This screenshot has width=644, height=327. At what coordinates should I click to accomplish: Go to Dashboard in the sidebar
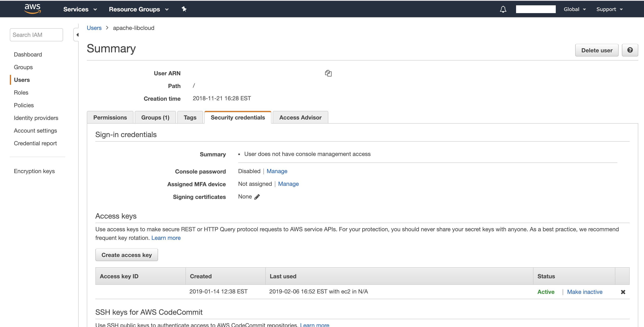[28, 54]
